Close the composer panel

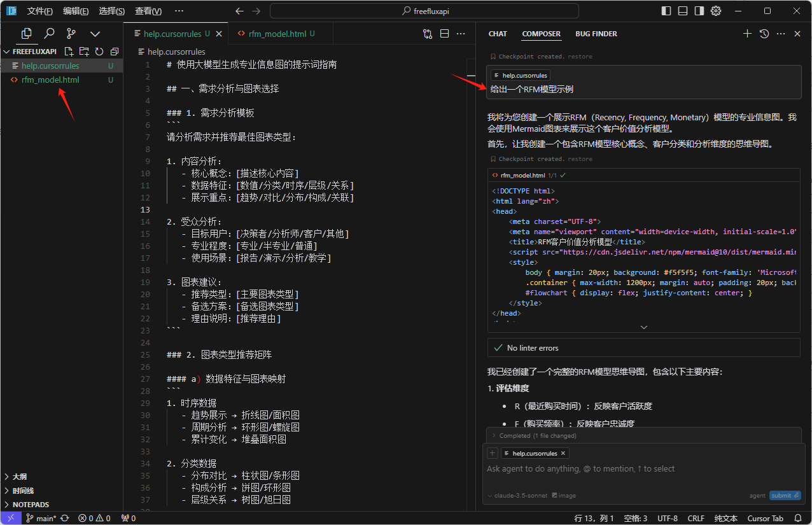[797, 34]
